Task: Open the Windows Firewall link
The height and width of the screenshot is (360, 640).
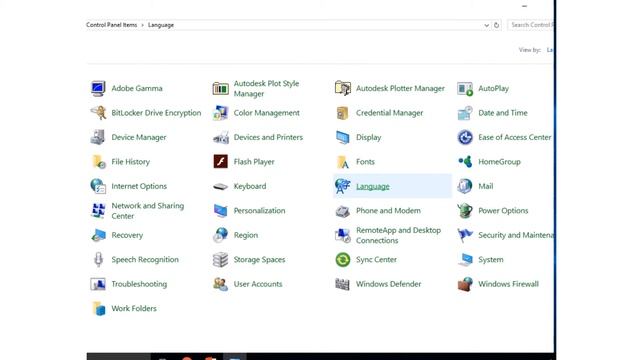Action: point(509,284)
